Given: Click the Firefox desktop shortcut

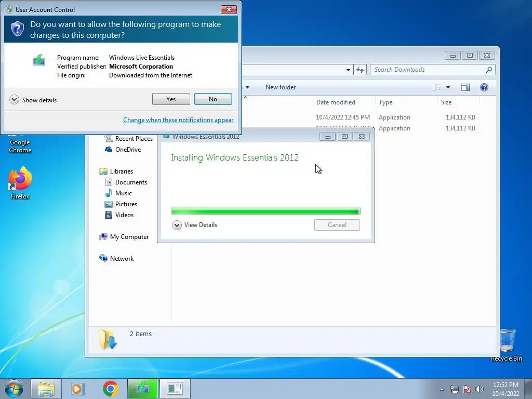Looking at the screenshot, I should (x=20, y=183).
